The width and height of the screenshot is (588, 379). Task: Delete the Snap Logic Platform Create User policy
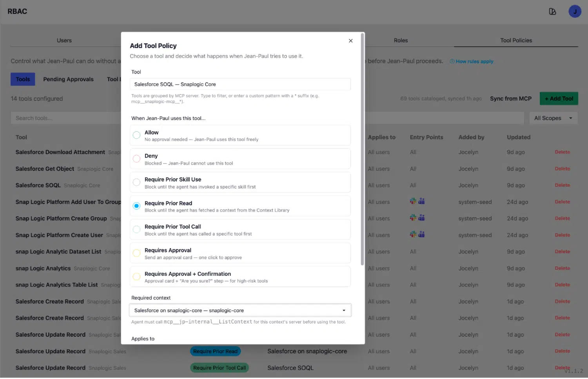tap(562, 235)
